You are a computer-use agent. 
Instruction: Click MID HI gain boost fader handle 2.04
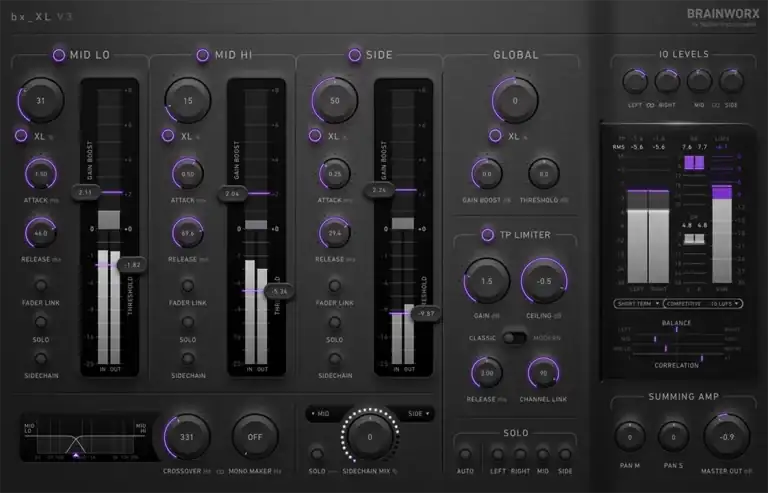[x=233, y=194]
